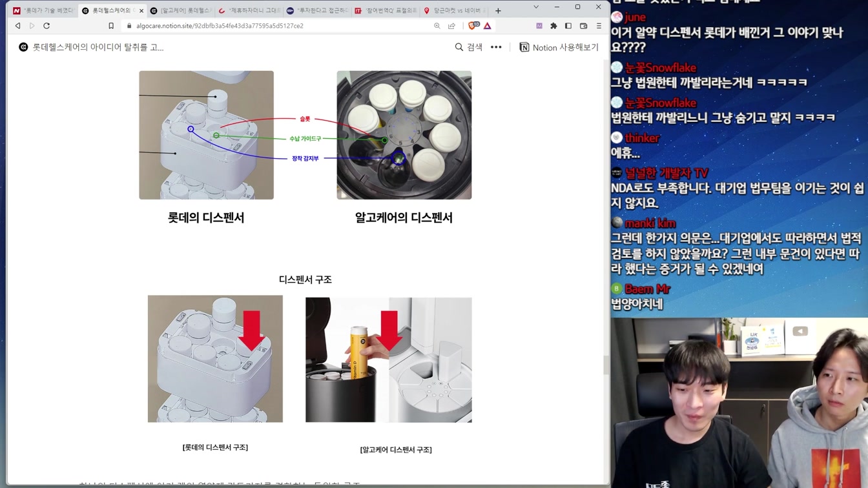The height and width of the screenshot is (488, 868).
Task: Click chat username 'Baem Mr'
Action: pyautogui.click(x=647, y=289)
